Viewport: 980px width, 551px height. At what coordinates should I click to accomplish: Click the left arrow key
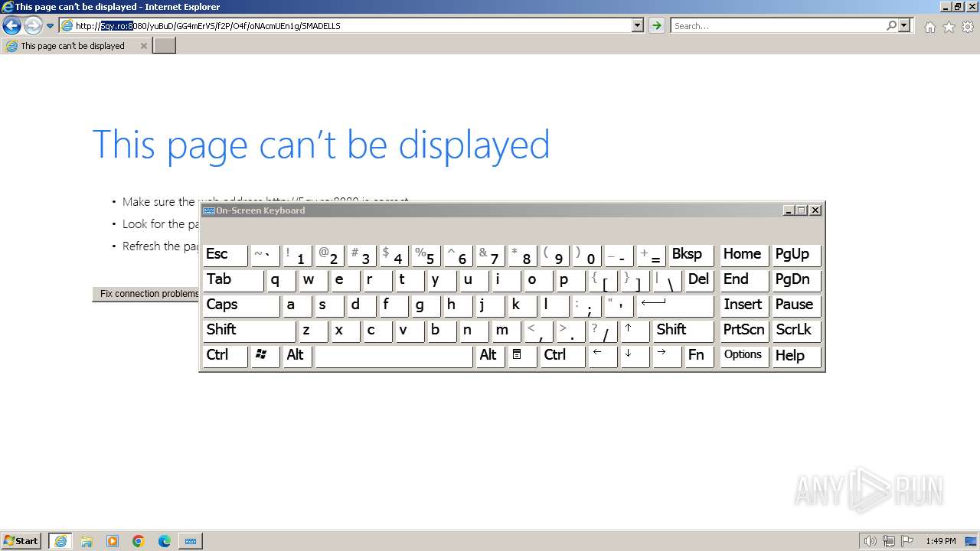tap(603, 356)
